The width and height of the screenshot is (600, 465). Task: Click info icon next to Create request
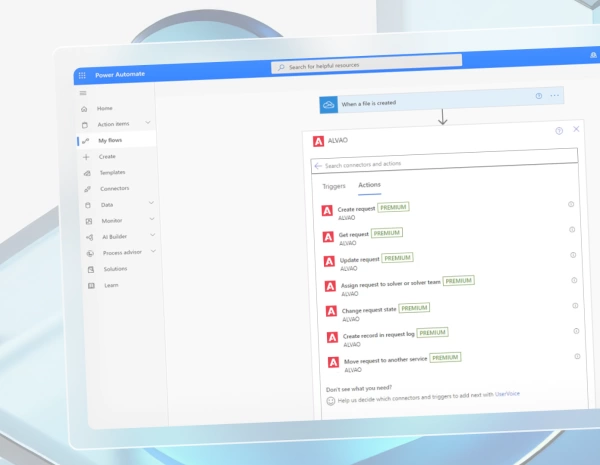pos(571,204)
